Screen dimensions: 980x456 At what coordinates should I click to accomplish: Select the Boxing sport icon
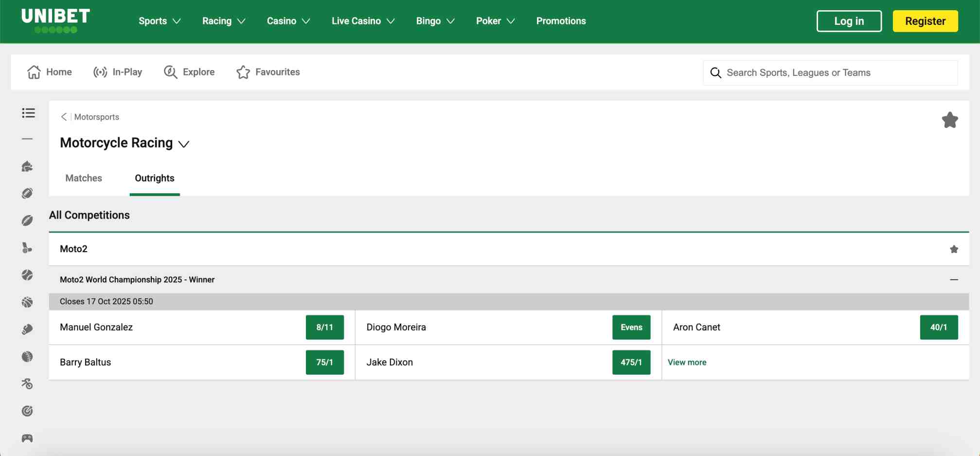28,328
